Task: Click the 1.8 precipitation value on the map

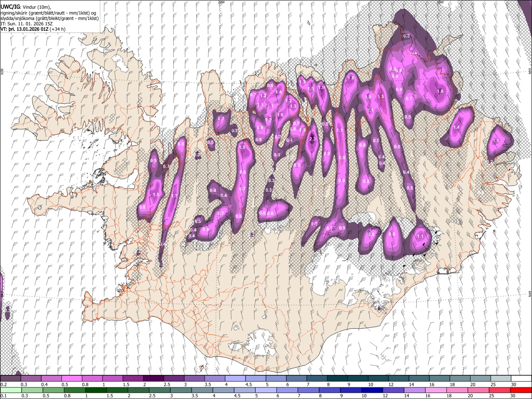Action: pyautogui.click(x=351, y=78)
